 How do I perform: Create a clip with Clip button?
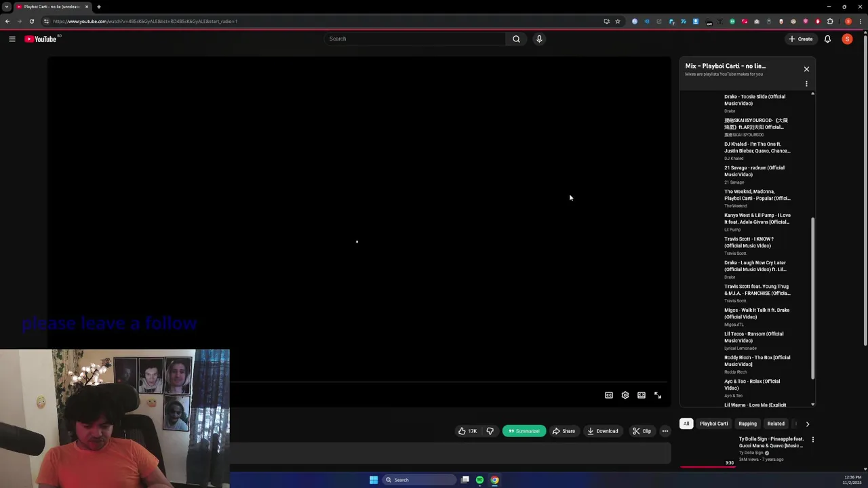pos(642,431)
